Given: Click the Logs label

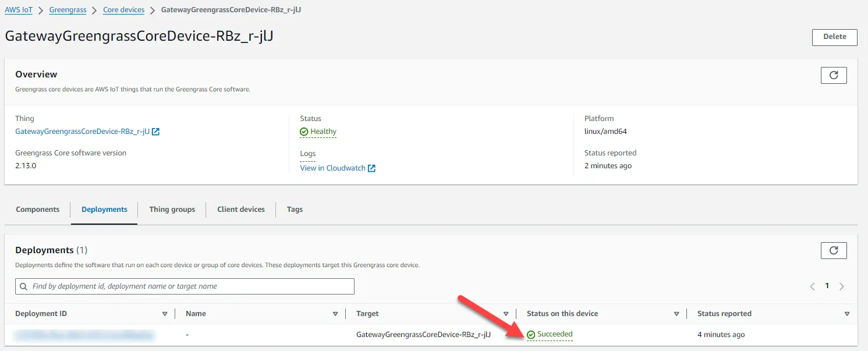Looking at the screenshot, I should (x=307, y=154).
